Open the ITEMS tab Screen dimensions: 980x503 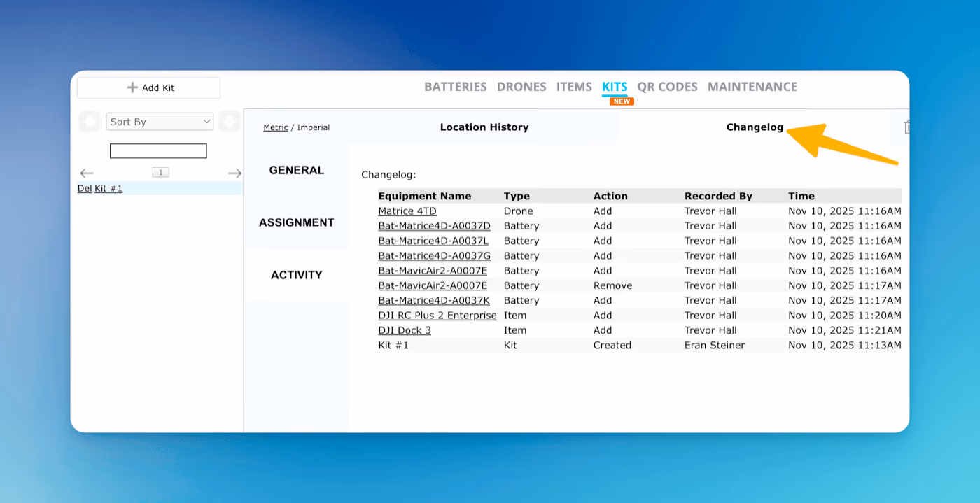coord(574,87)
